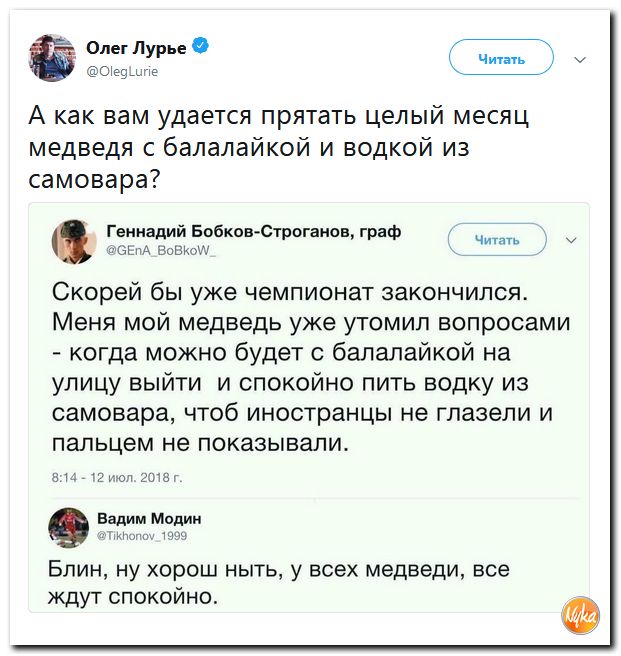Click the word 'самовара?' ending the main tweet
The width and height of the screenshot is (621, 656).
click(96, 180)
